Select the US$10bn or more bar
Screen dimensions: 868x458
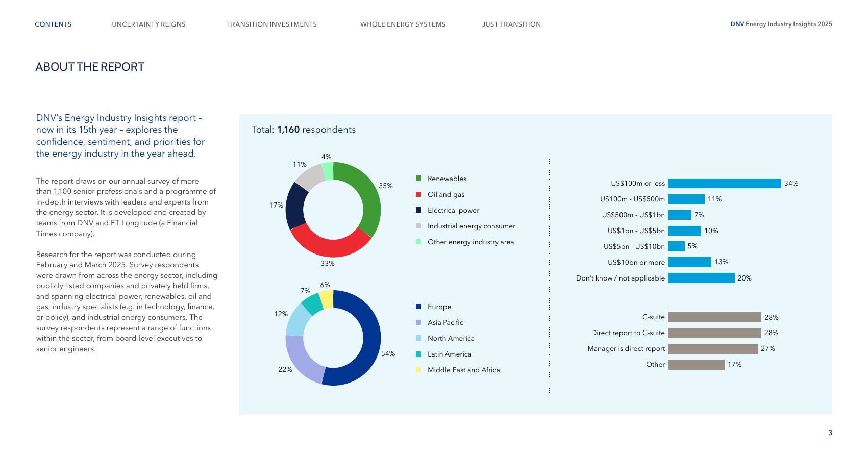coord(689,262)
